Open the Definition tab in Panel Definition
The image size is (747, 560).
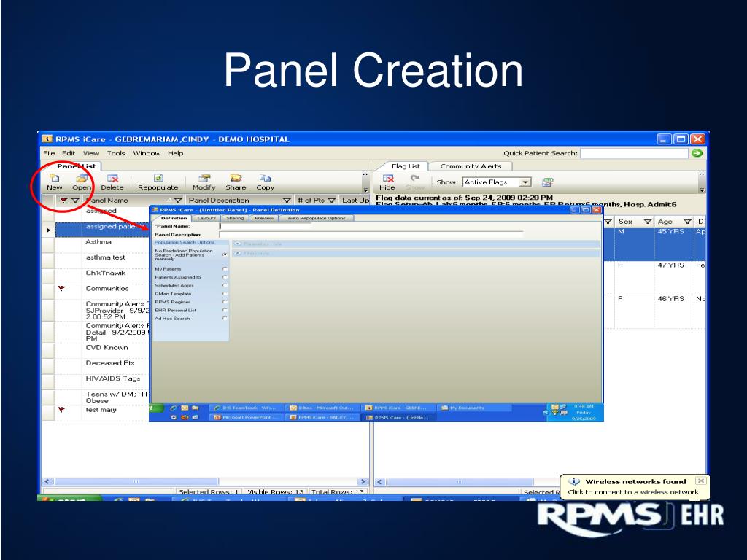point(174,218)
